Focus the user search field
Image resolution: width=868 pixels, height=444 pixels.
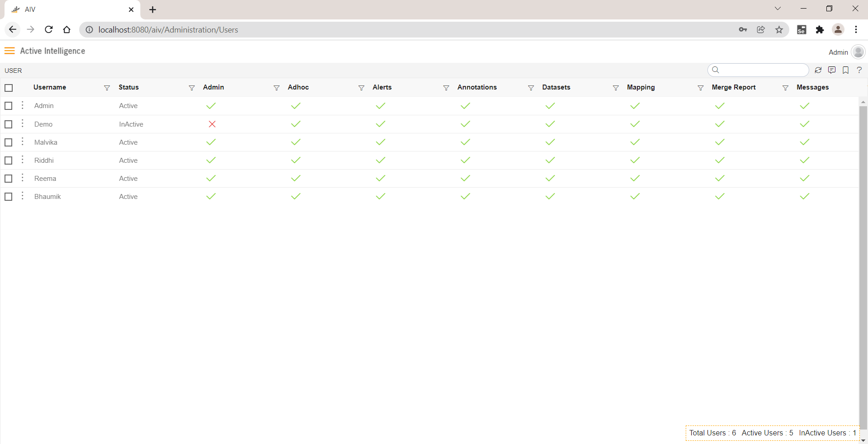(x=758, y=70)
